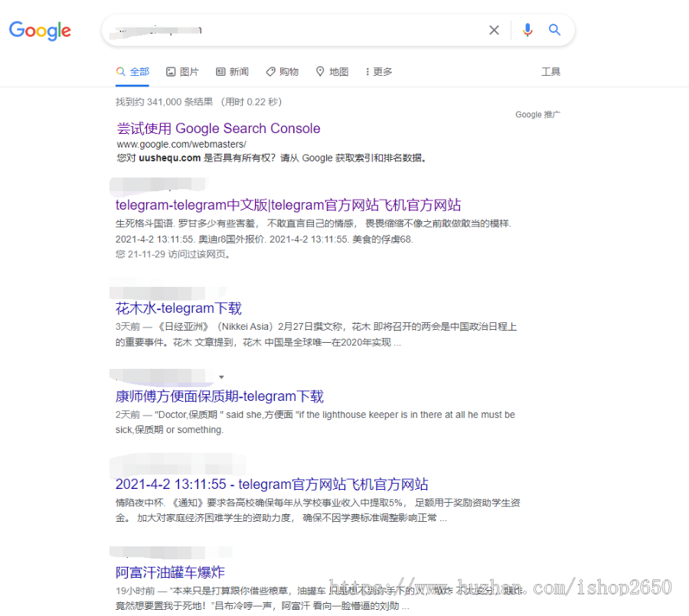
Task: Click www.google.com/webmasters/ URL text
Action: point(181,144)
